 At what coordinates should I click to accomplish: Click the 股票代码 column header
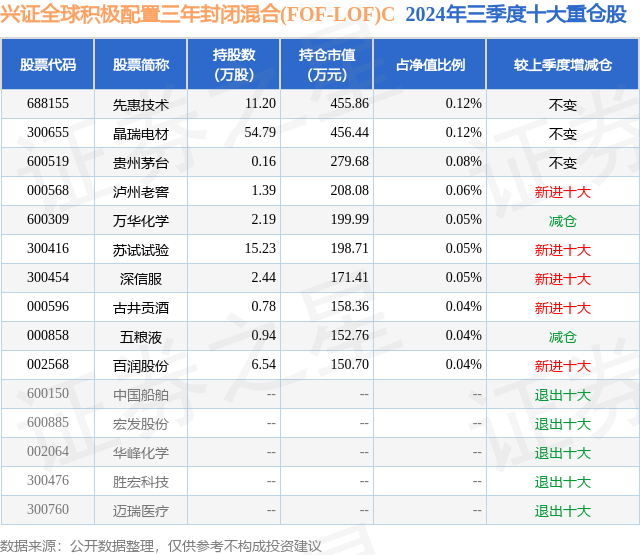pyautogui.click(x=48, y=64)
